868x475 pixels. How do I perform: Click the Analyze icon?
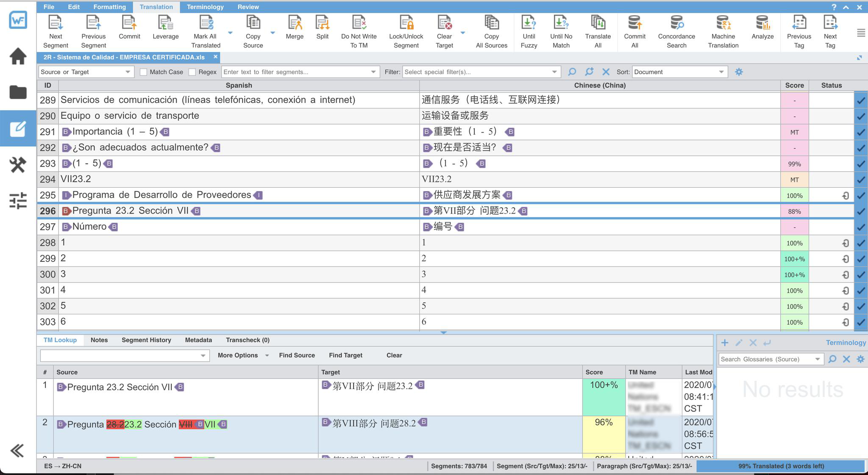tap(762, 22)
